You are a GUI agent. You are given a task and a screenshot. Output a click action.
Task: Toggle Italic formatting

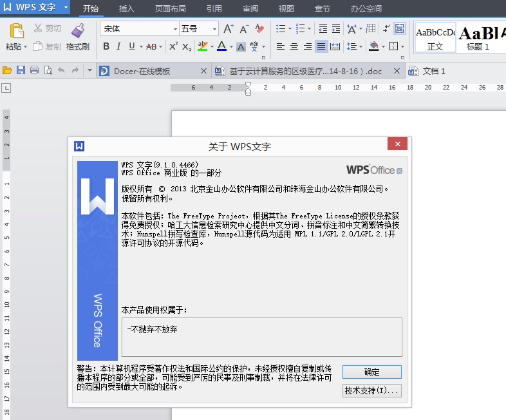coord(118,46)
